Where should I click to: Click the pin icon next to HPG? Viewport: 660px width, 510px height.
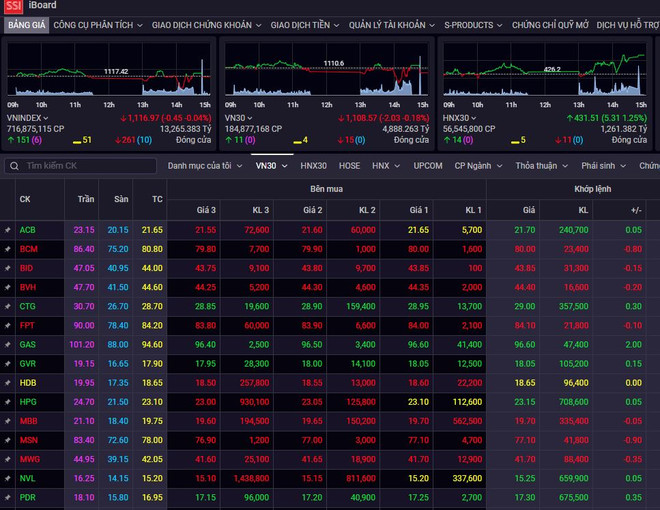click(x=8, y=401)
